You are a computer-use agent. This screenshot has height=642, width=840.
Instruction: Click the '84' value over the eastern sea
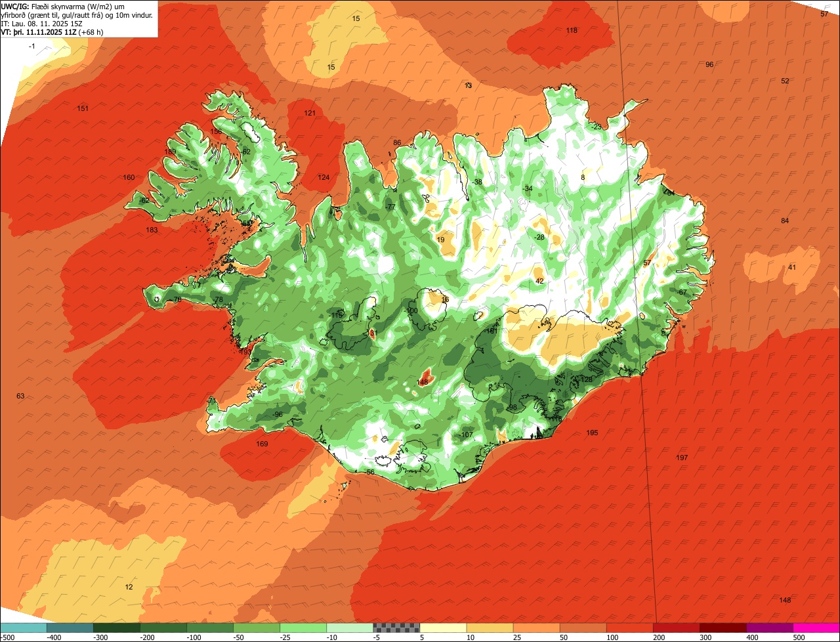[x=785, y=221]
